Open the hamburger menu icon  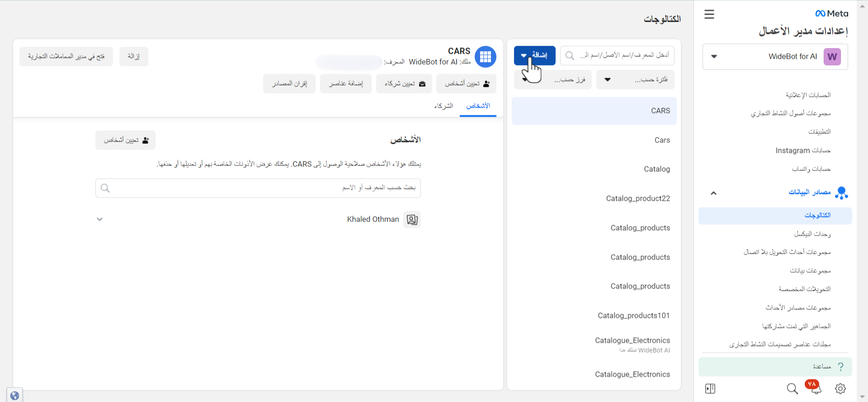pos(709,14)
